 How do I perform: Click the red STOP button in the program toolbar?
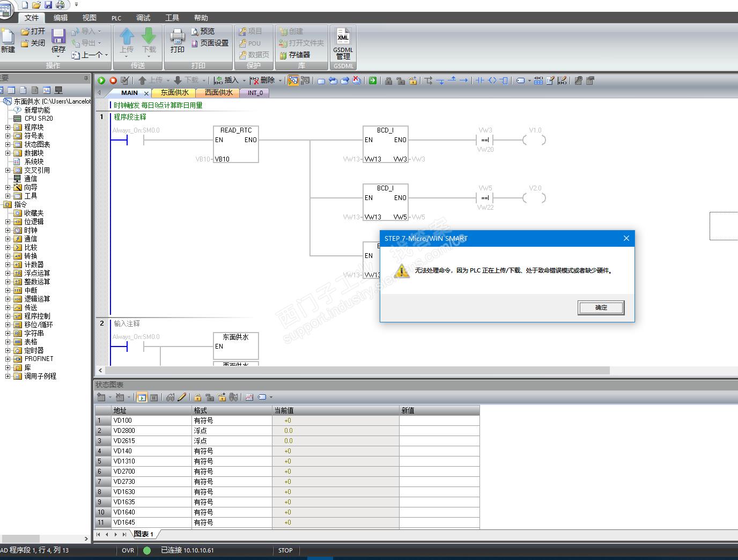(x=113, y=80)
